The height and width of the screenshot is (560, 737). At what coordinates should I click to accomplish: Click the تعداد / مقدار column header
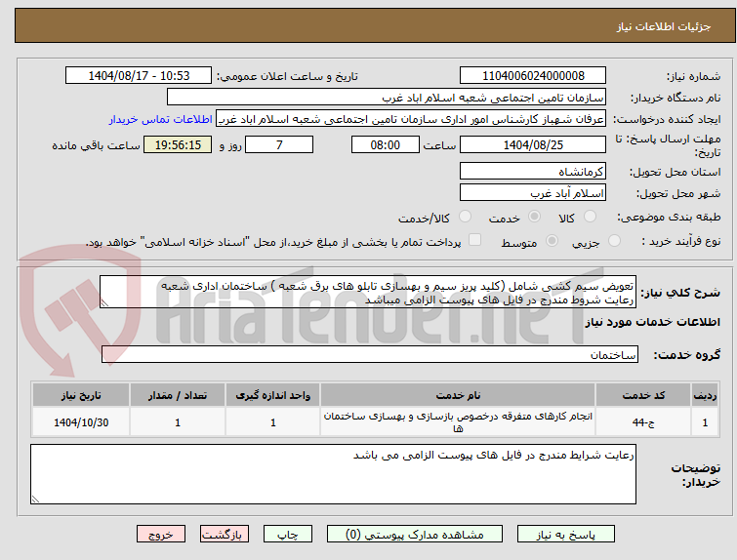click(x=178, y=395)
